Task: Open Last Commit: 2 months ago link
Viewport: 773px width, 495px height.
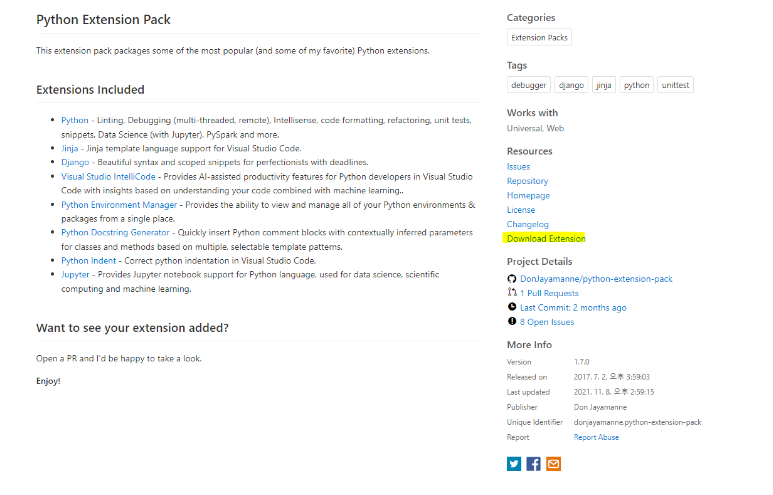Action: [x=573, y=308]
